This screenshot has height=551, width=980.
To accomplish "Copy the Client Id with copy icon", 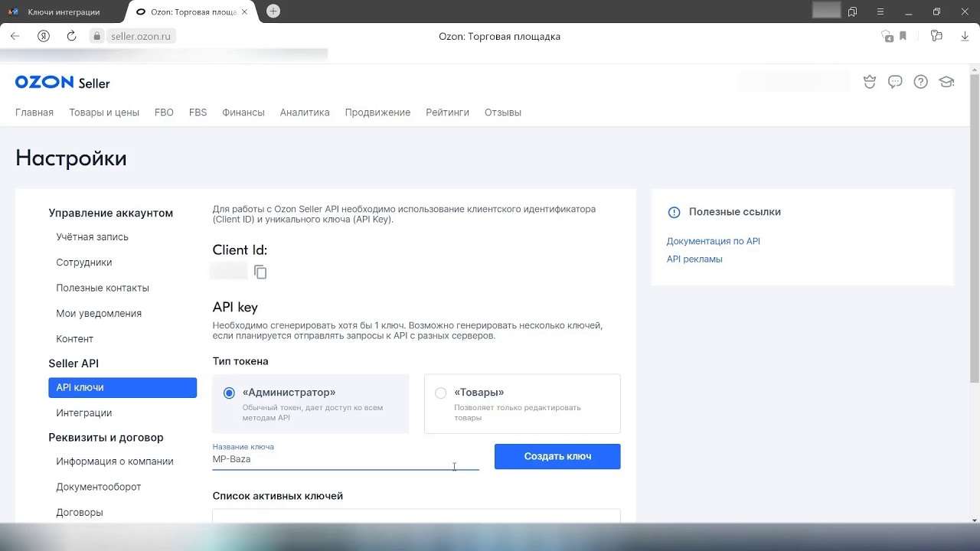I will tap(260, 272).
